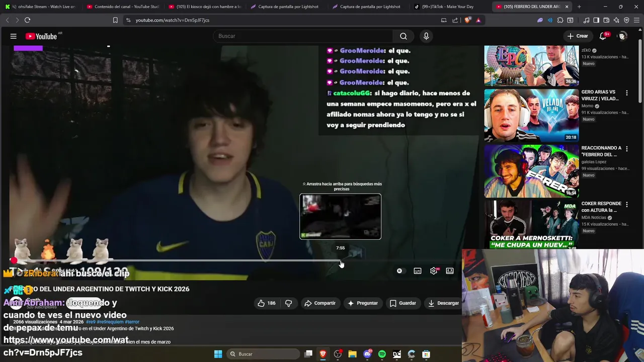Switch to theater mode in the player
The width and height of the screenshot is (644, 362).
(450, 271)
